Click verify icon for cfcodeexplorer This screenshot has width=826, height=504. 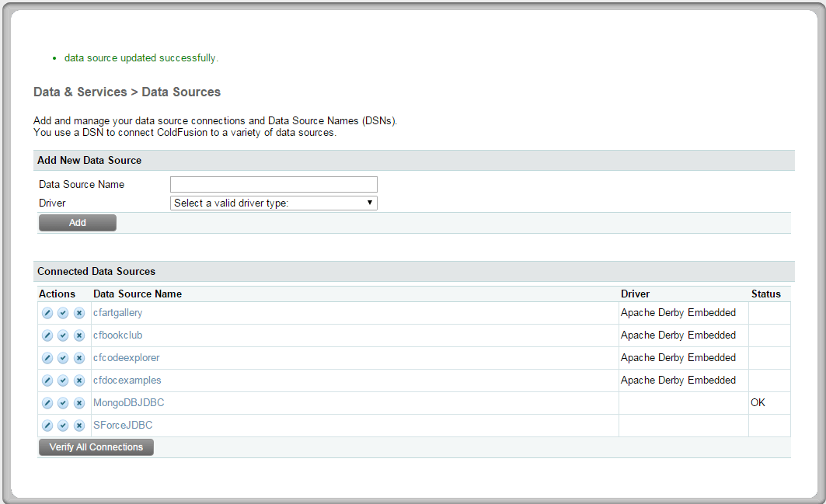click(63, 358)
